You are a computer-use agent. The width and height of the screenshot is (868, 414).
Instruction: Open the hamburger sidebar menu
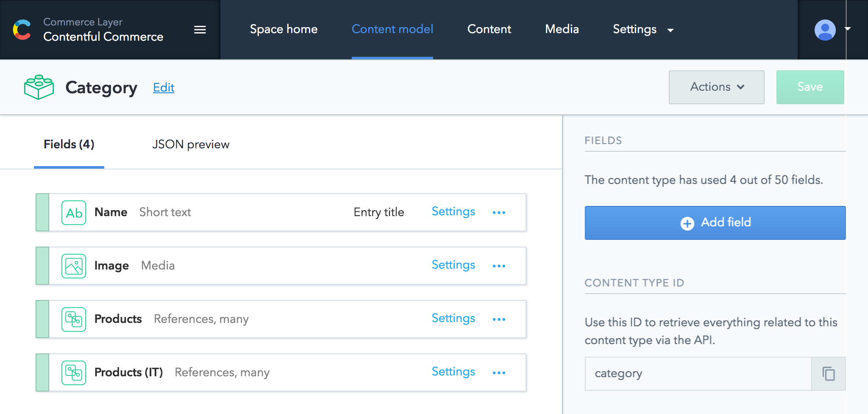pyautogui.click(x=200, y=30)
